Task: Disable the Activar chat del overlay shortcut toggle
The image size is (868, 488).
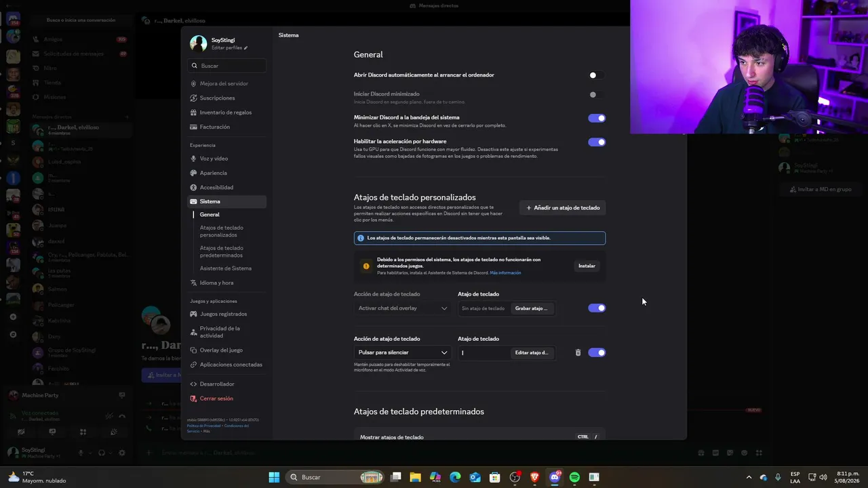Action: (597, 308)
